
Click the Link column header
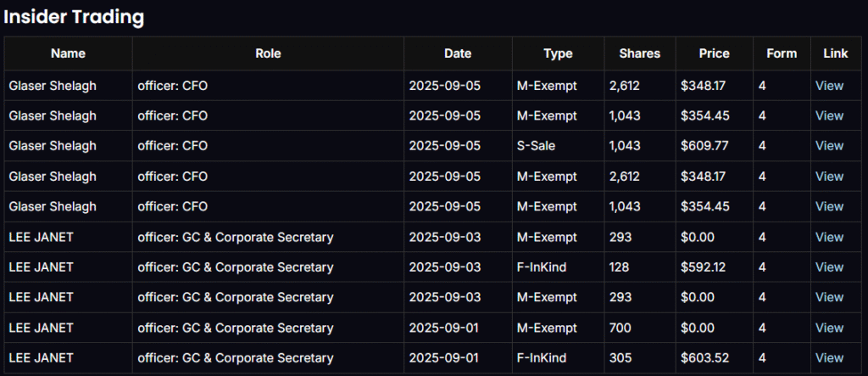(x=835, y=53)
